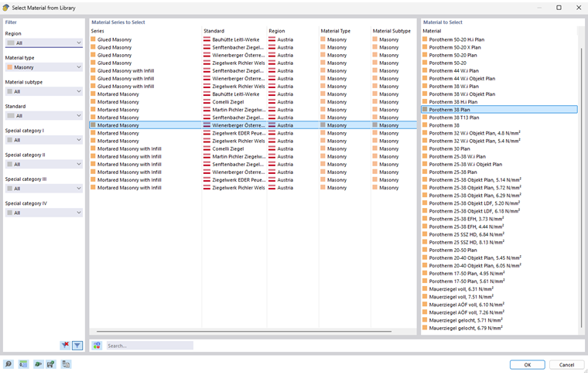Select Mortared Masonry with Infill by Wienerberger Österre...
Screen dimensions: 588x375
click(x=253, y=172)
